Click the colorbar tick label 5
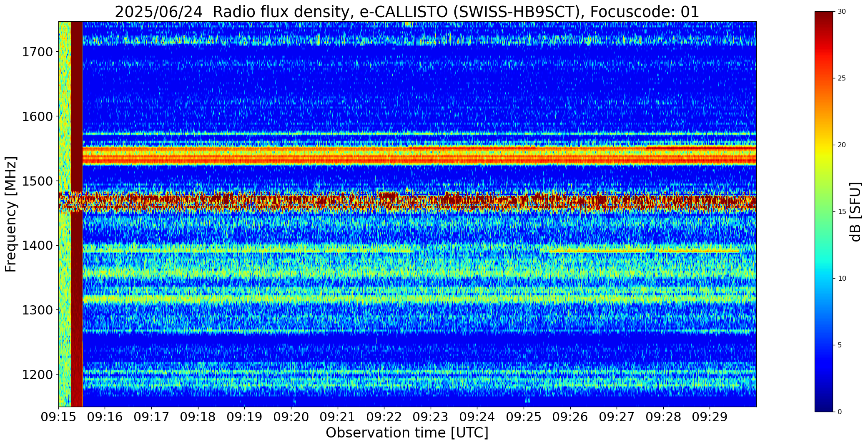The height and width of the screenshot is (445, 868). [840, 345]
